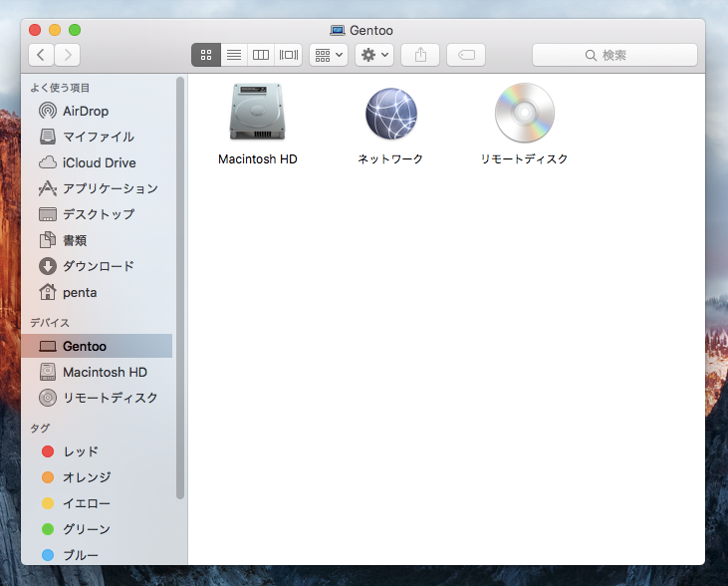The image size is (728, 586).
Task: Minimize the Gentoo window
Action: (55, 30)
